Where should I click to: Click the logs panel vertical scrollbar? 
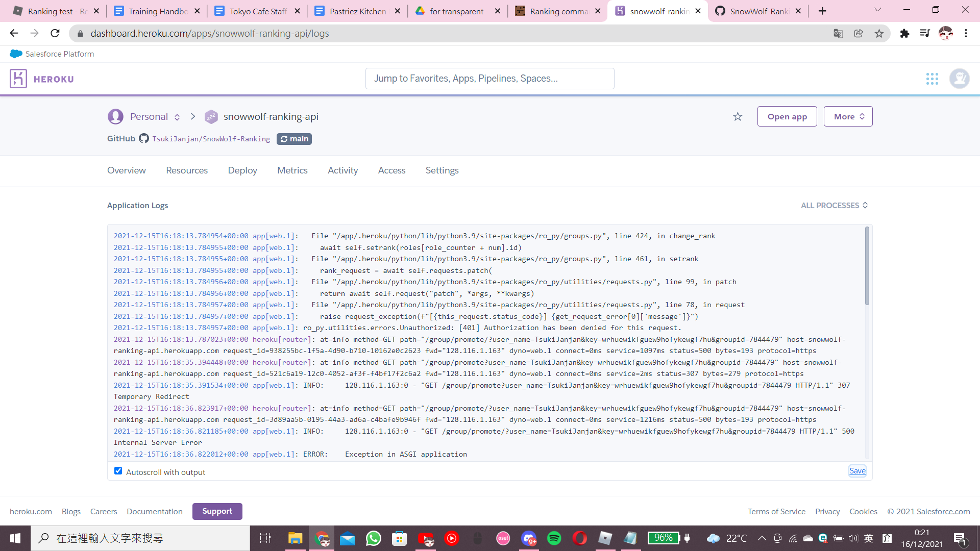[867, 266]
